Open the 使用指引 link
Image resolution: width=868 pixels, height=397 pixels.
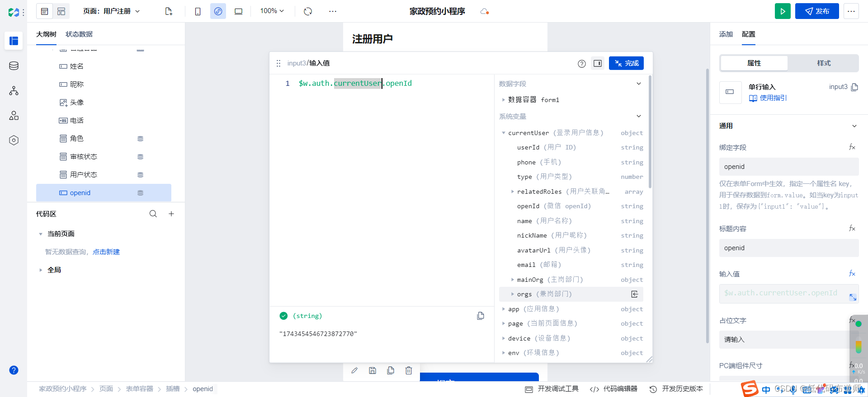click(768, 98)
